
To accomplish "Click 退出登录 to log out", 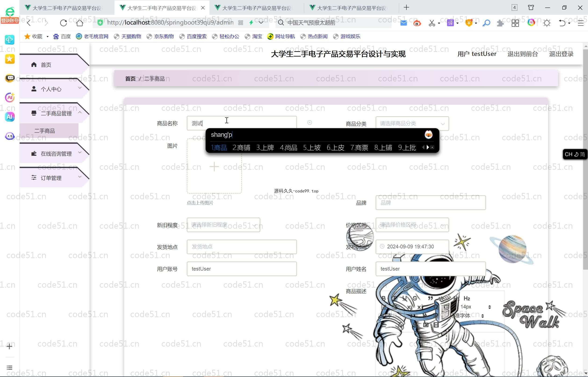I will pos(561,54).
